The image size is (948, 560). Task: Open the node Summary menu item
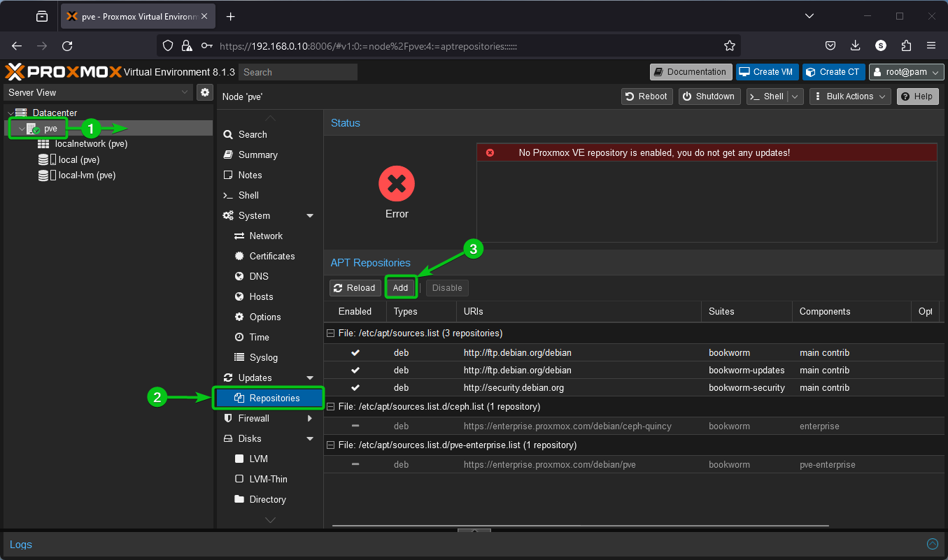pos(270,155)
